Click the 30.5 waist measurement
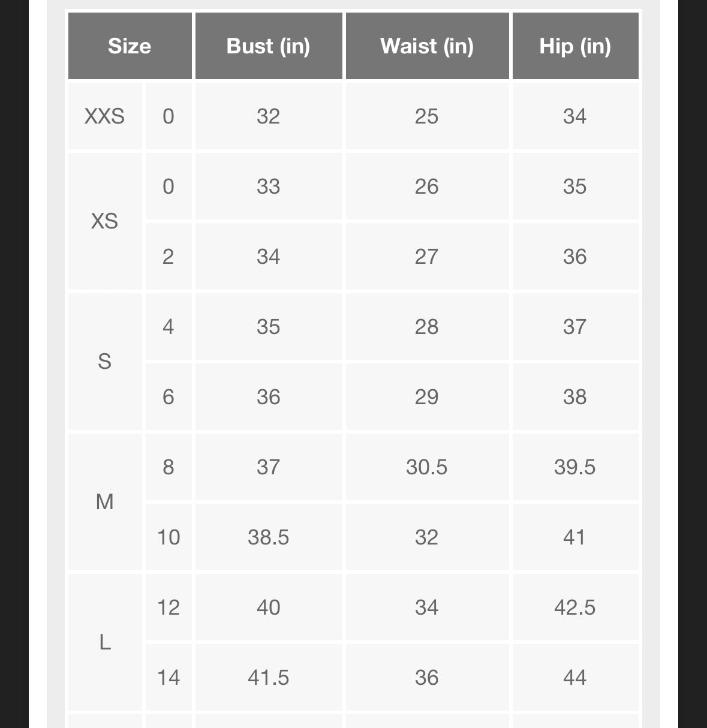This screenshot has width=707, height=728. 427,467
